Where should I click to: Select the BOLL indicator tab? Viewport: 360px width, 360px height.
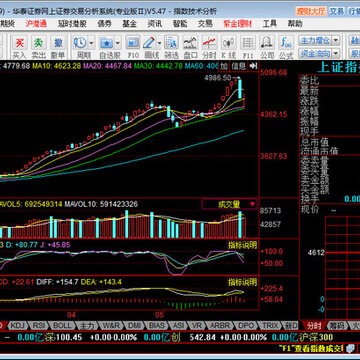point(62,325)
